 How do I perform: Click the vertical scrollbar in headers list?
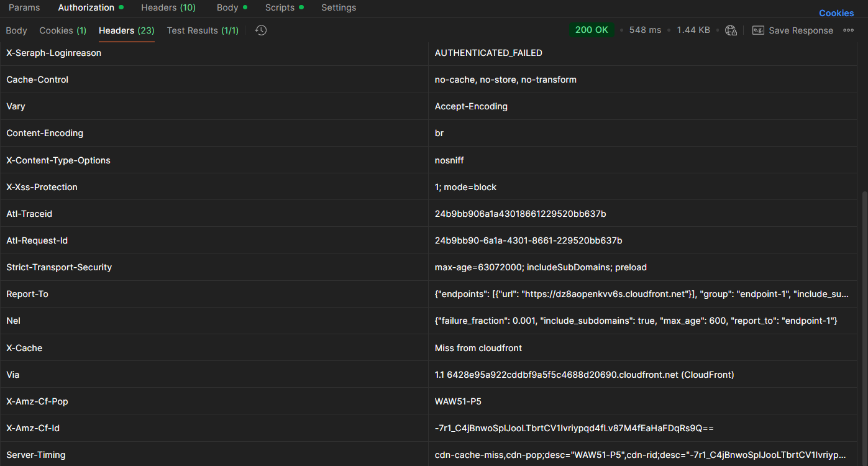[x=864, y=311]
